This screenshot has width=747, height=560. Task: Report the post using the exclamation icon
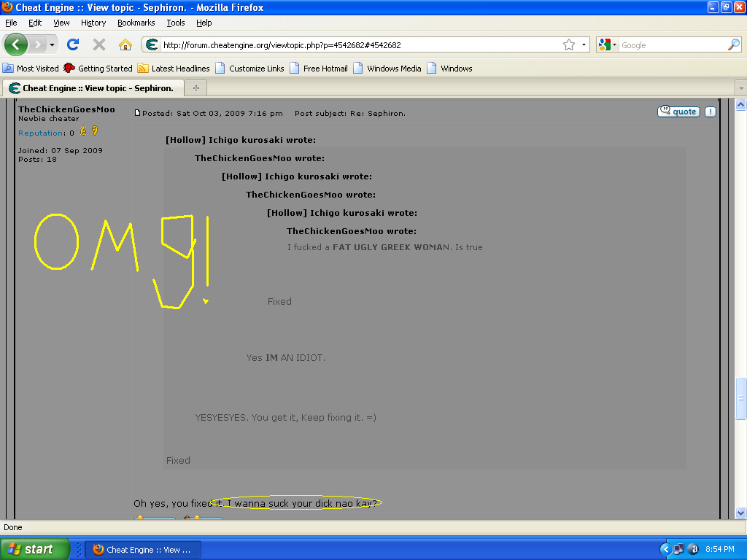711,112
